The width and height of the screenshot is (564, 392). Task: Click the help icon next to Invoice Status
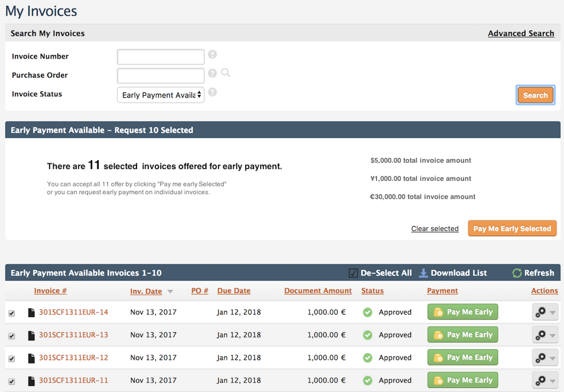pyautogui.click(x=213, y=92)
